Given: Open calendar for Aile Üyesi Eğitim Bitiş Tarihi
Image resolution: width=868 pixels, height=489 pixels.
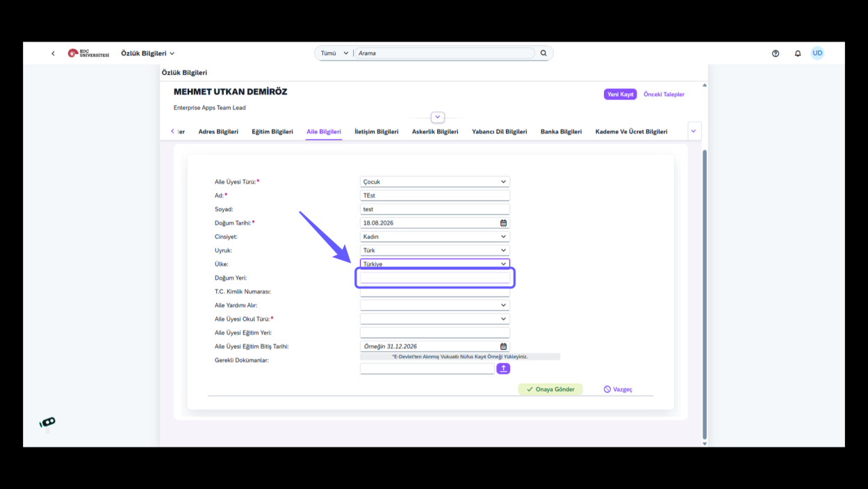Looking at the screenshot, I should click(x=504, y=346).
